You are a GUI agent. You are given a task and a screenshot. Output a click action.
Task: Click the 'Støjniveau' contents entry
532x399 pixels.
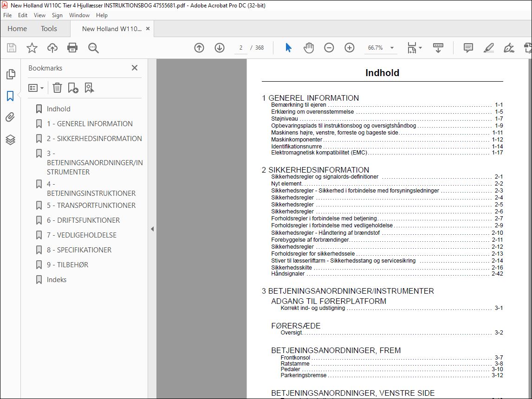click(284, 119)
